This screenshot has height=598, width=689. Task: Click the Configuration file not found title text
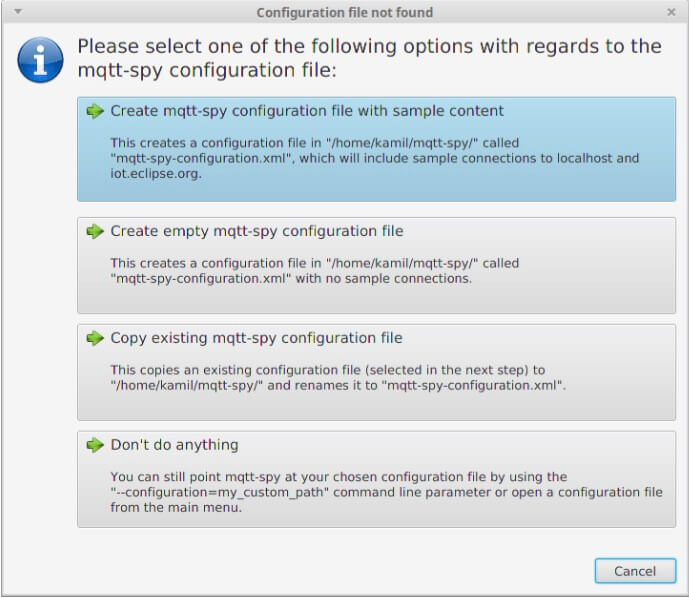point(344,13)
